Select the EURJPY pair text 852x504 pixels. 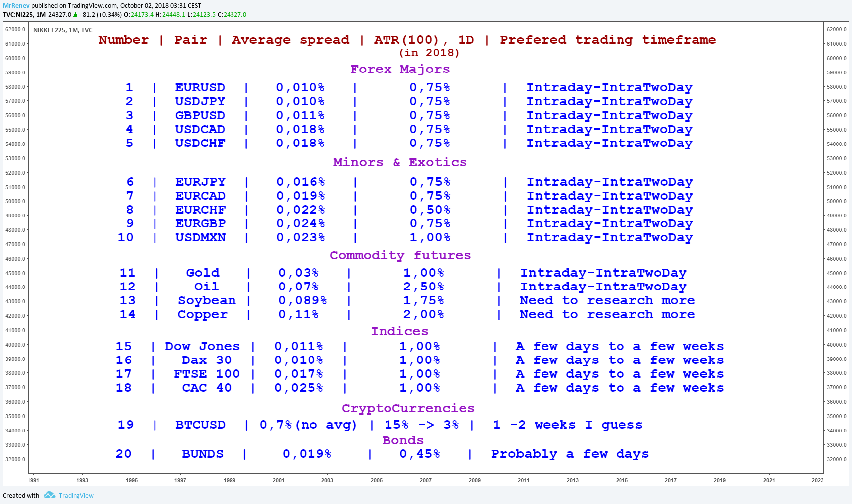tap(201, 182)
